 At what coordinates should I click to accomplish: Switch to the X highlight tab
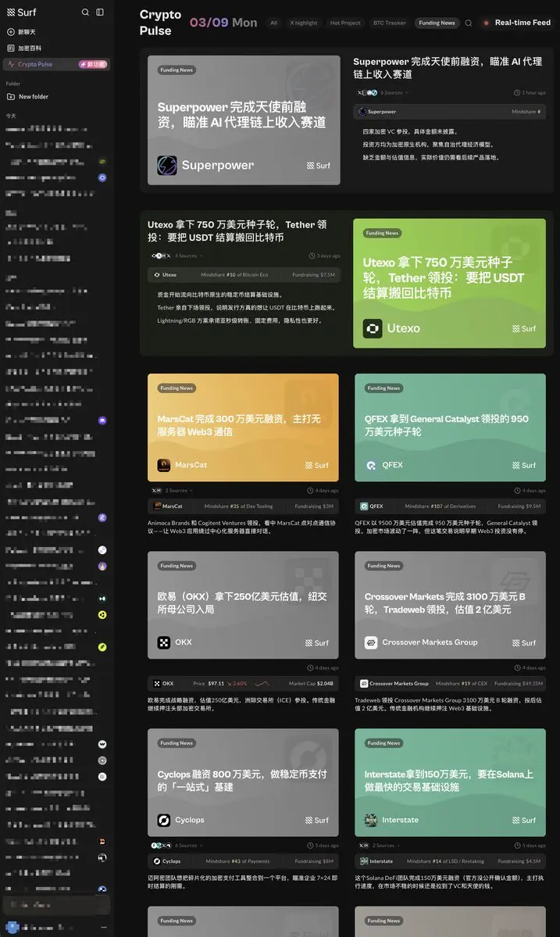[304, 23]
